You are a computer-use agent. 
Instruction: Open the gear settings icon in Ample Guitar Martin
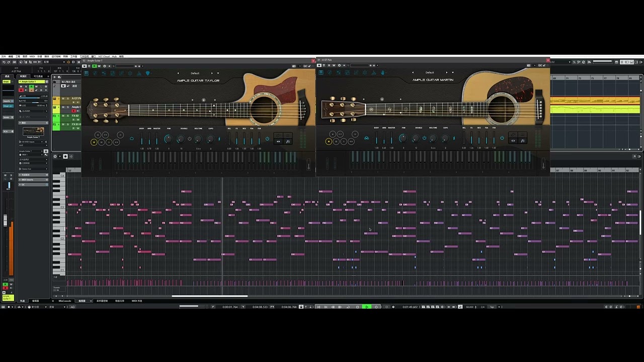(x=365, y=73)
